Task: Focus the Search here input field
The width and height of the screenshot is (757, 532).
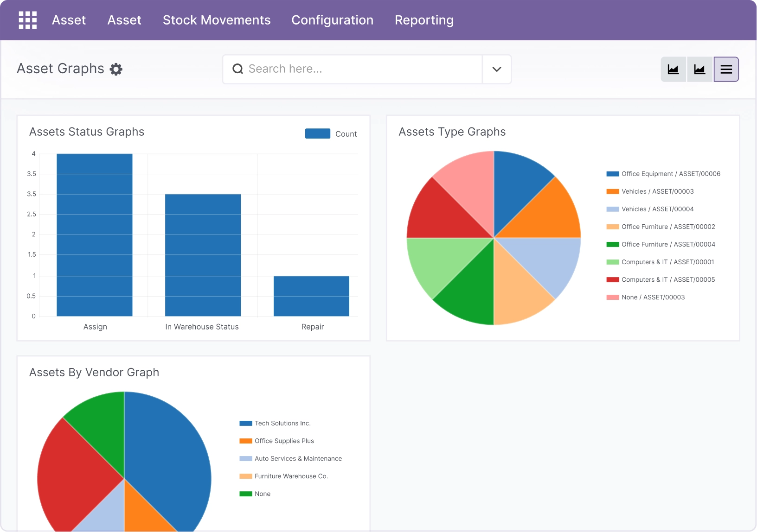Action: tap(353, 70)
